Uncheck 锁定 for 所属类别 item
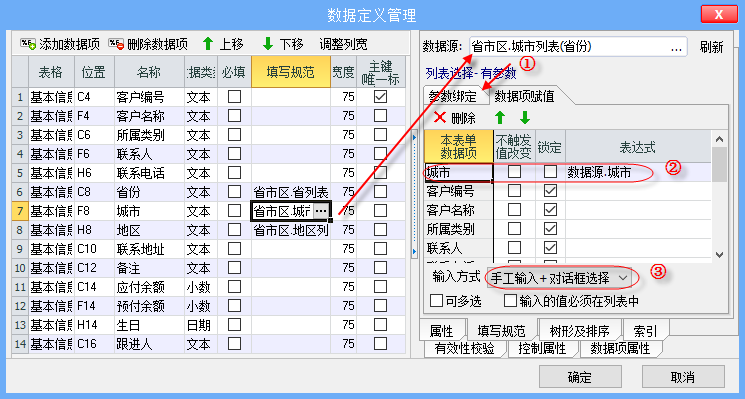This screenshot has height=399, width=745. [x=550, y=228]
